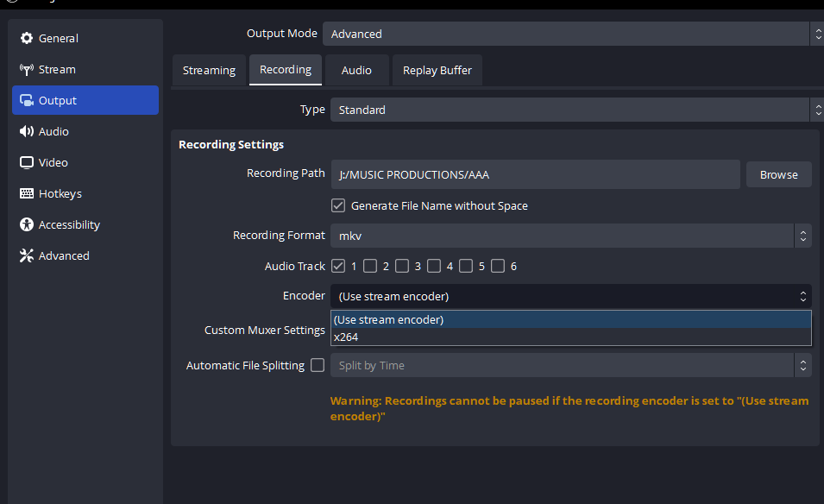Click the Browse button for Recording Path

[777, 173]
